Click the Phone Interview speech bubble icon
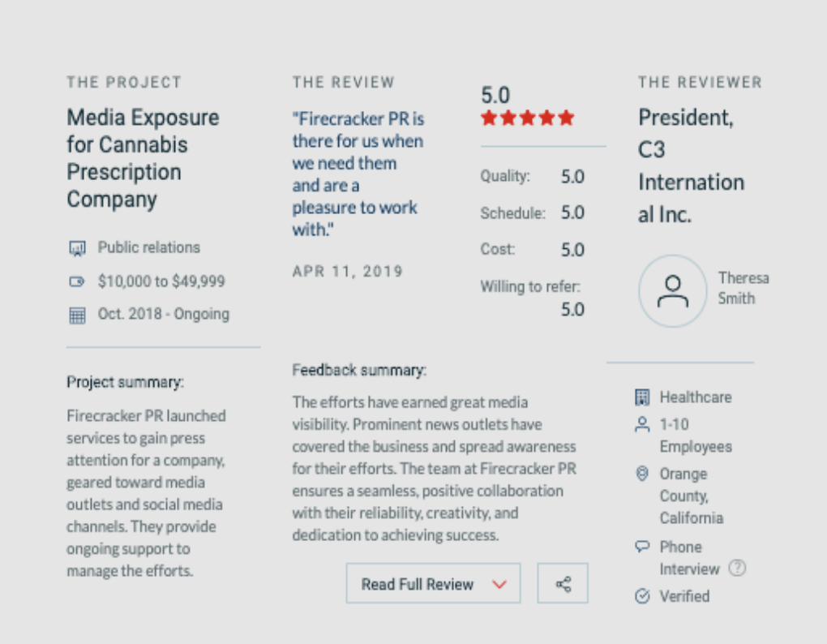The height and width of the screenshot is (644, 827). point(642,547)
